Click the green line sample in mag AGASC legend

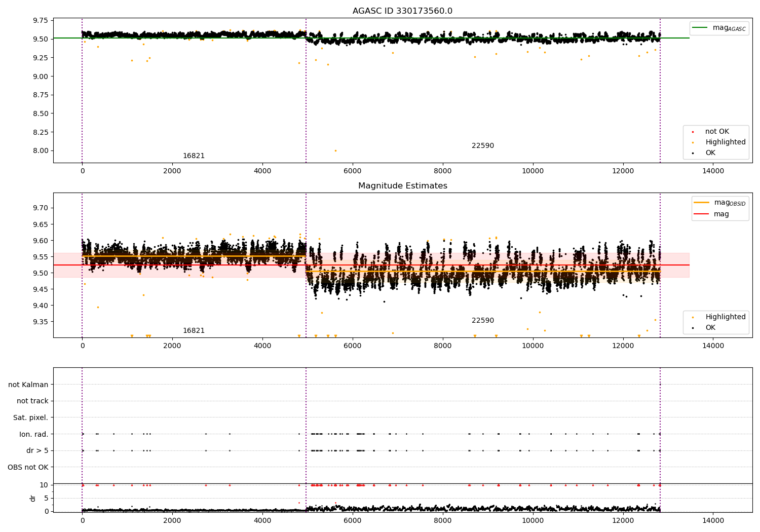[700, 28]
